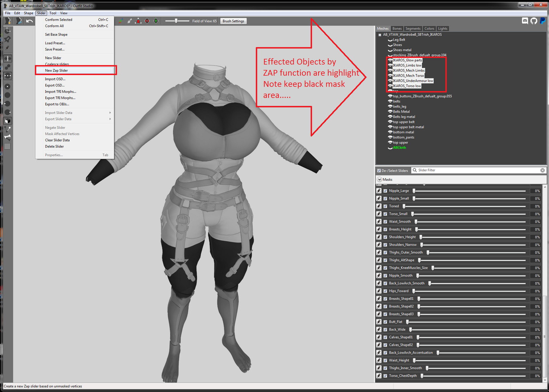Image resolution: width=549 pixels, height=392 pixels.
Task: Choose Delete Slider menu item
Action: [75, 147]
